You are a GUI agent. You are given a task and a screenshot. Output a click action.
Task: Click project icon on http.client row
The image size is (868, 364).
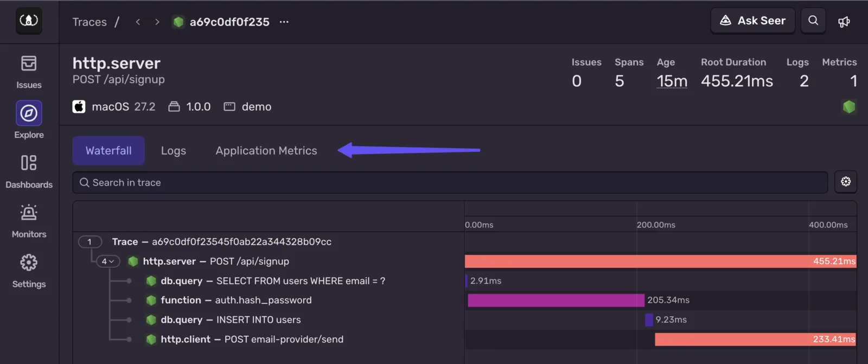tap(151, 339)
